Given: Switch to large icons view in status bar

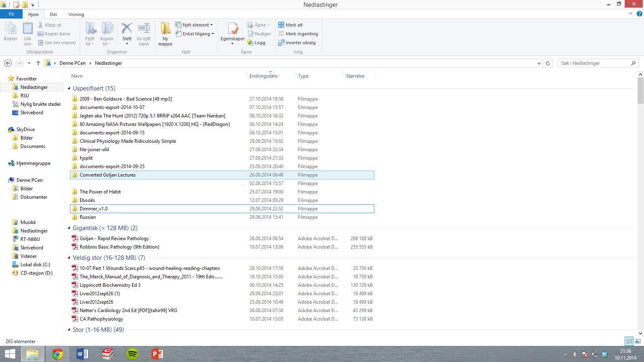Looking at the screenshot, I should (x=638, y=341).
